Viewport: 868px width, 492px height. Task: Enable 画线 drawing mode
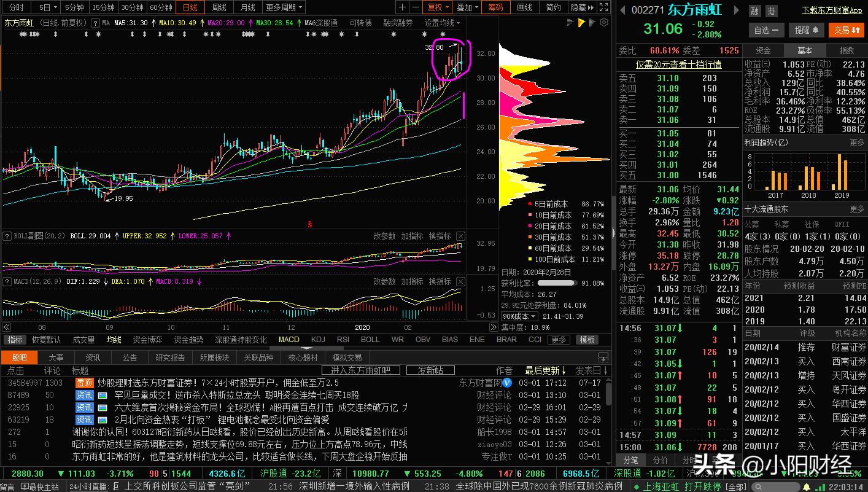click(524, 7)
